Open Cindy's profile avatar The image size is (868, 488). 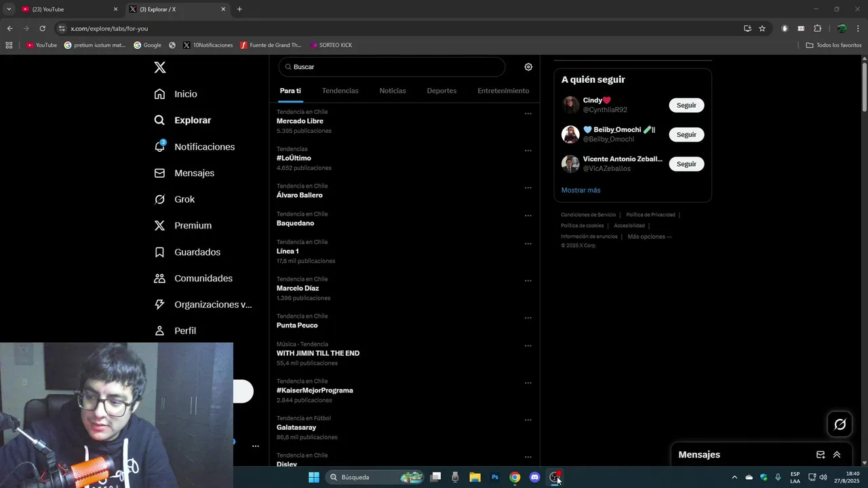point(570,105)
